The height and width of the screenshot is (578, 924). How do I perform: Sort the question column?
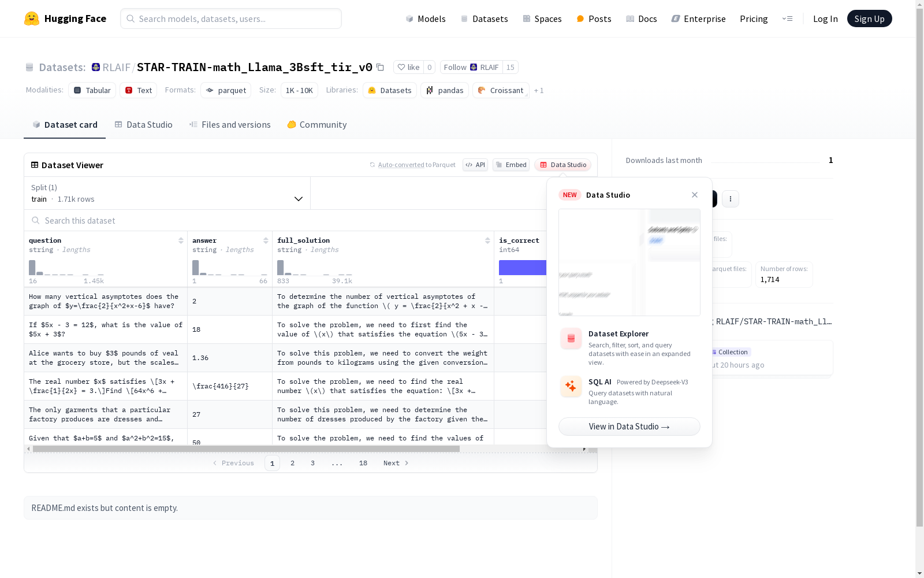pyautogui.click(x=181, y=240)
